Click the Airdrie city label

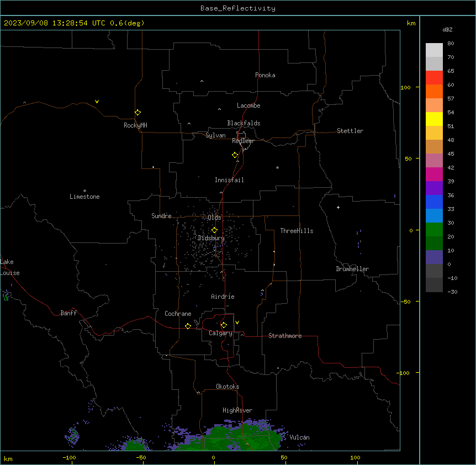point(223,297)
